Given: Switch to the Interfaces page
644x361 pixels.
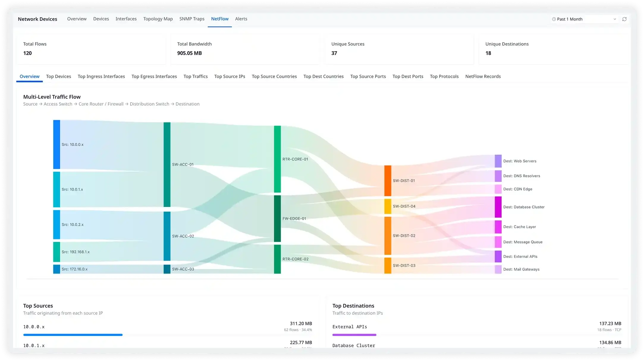Looking at the screenshot, I should coord(126,18).
